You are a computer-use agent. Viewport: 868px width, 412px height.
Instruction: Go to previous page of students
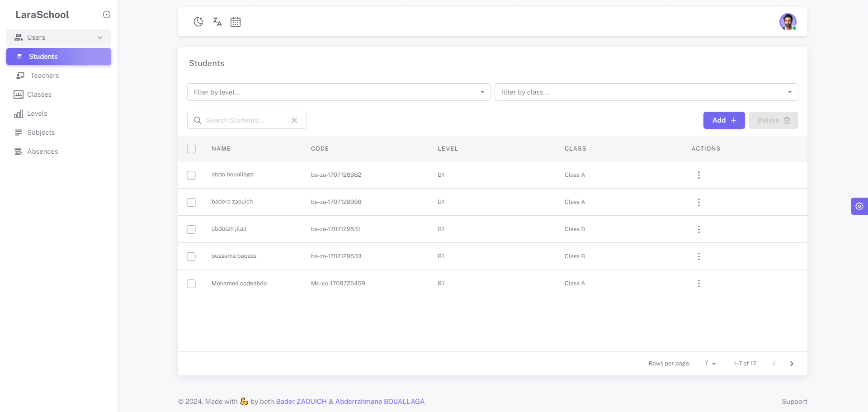click(774, 364)
